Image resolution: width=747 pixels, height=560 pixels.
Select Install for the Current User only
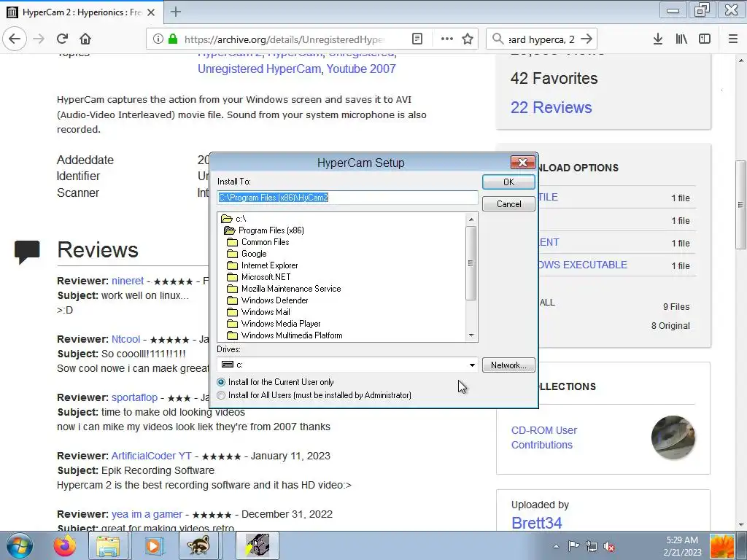click(275, 382)
